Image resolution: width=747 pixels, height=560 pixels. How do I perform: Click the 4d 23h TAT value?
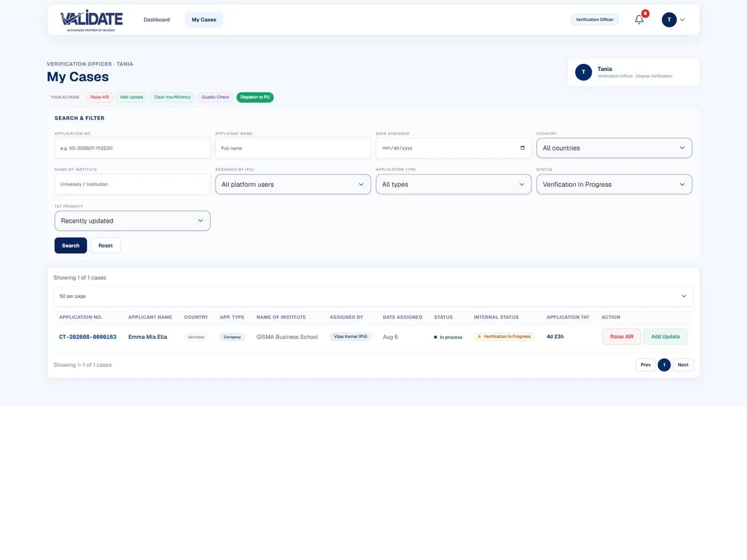(x=555, y=337)
